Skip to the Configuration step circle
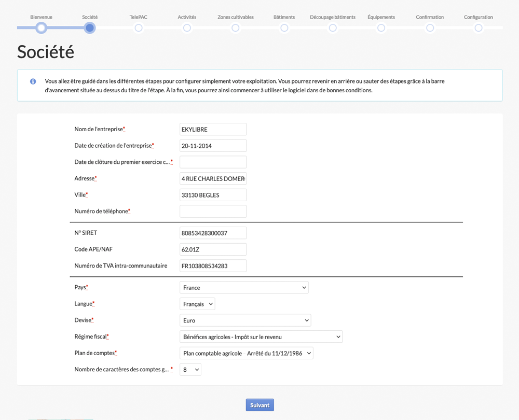 pyautogui.click(x=479, y=28)
